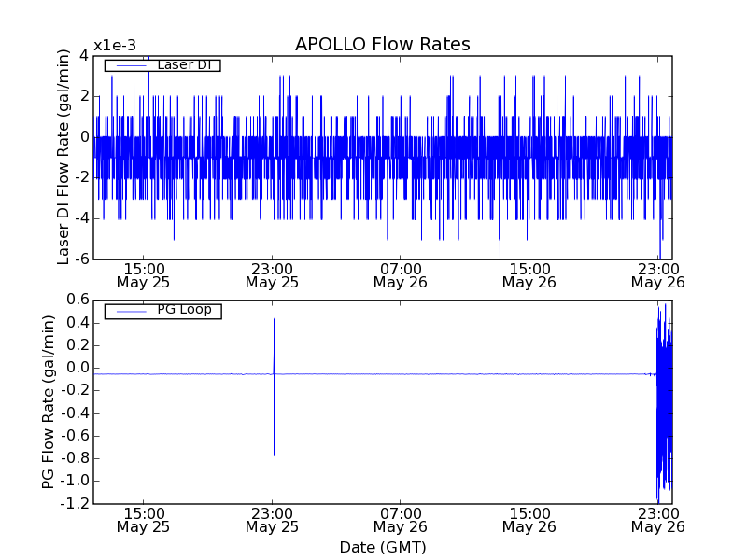The width and height of the screenshot is (747, 560).
Task: Click lower plot's 15:00 May 26 tick label
Action: tap(529, 519)
